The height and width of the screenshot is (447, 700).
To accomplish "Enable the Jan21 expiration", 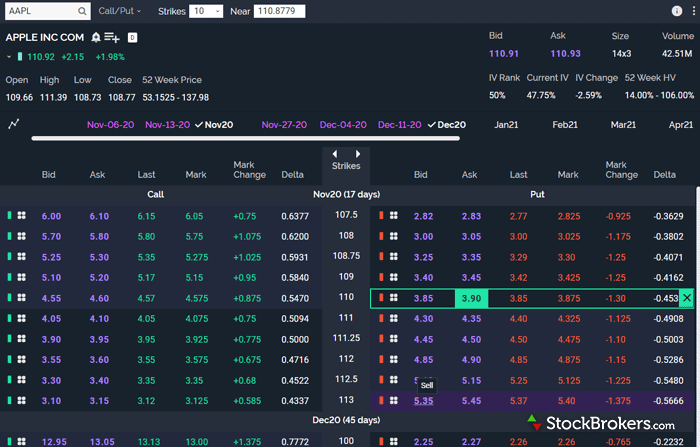I will (506, 125).
